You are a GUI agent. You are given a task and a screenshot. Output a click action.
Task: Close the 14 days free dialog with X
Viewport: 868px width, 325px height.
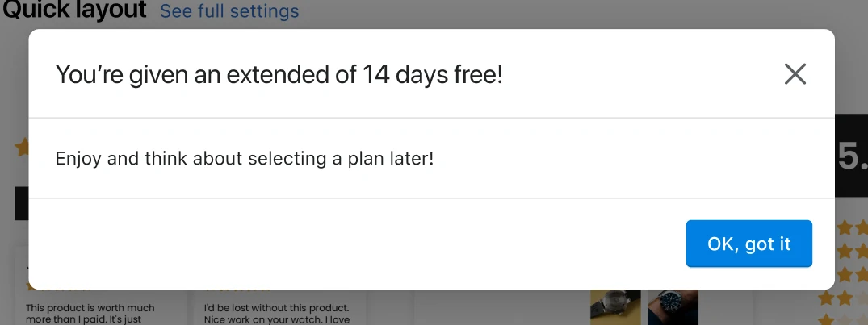pyautogui.click(x=795, y=73)
